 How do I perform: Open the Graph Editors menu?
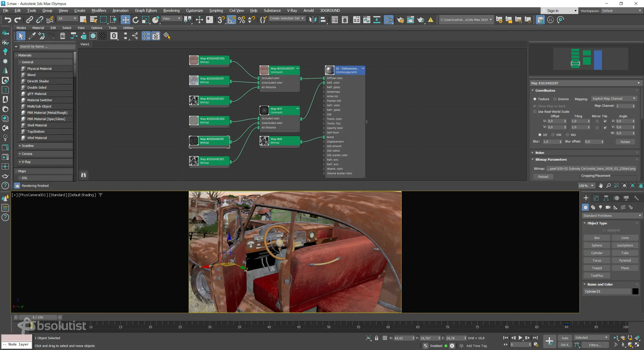(x=146, y=11)
